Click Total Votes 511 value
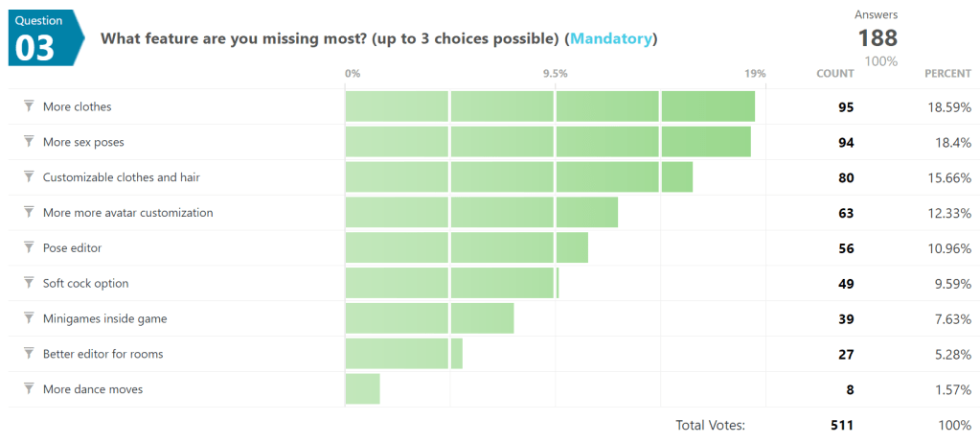 842,425
